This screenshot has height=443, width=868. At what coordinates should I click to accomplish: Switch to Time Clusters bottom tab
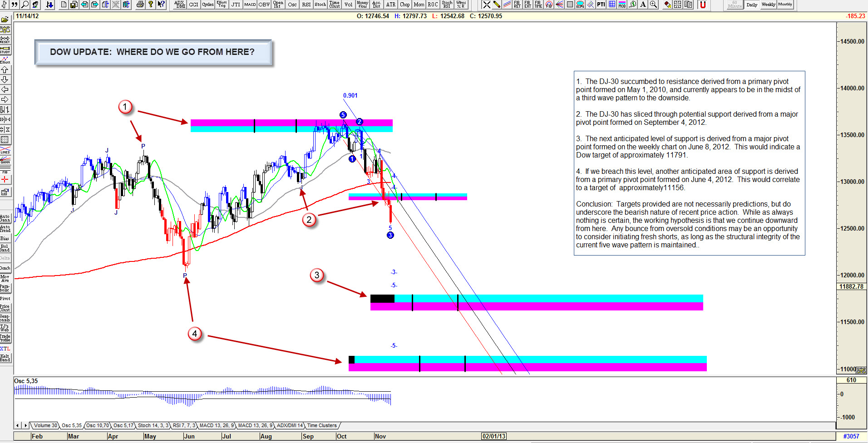(322, 425)
